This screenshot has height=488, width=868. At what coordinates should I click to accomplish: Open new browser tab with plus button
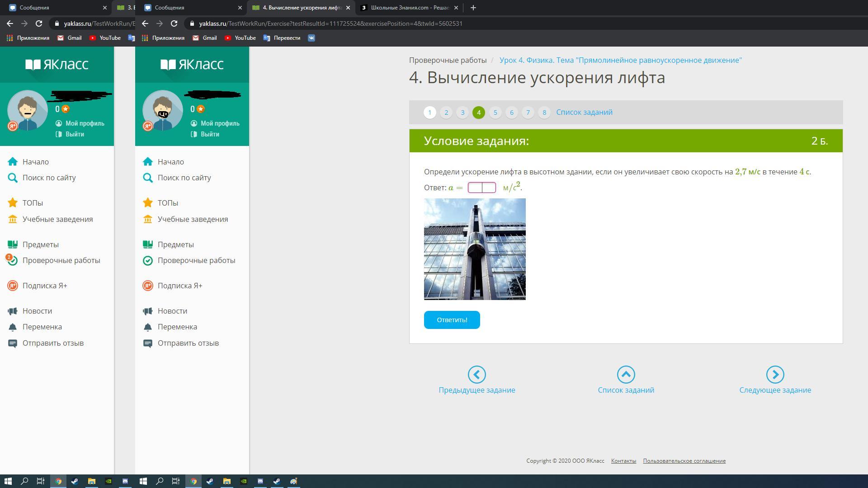473,8
